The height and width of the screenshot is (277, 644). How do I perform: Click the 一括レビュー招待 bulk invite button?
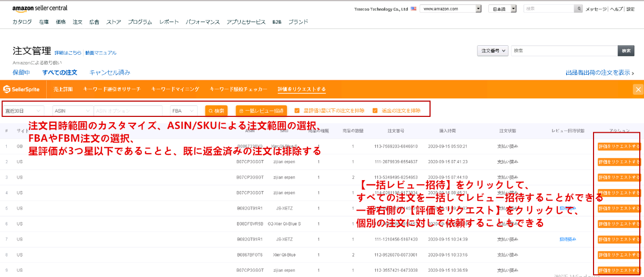pyautogui.click(x=261, y=111)
